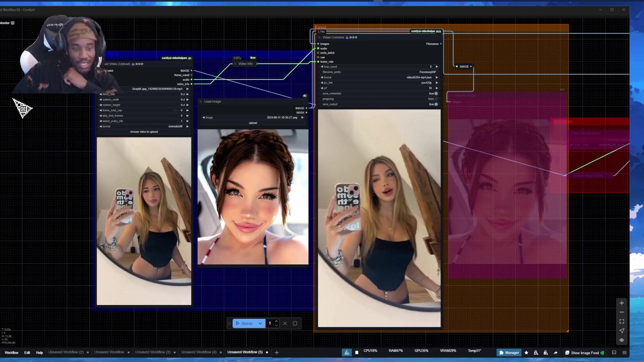Click the star favorites icon in bottom bar
This screenshot has width=644, height=362.
(526, 353)
